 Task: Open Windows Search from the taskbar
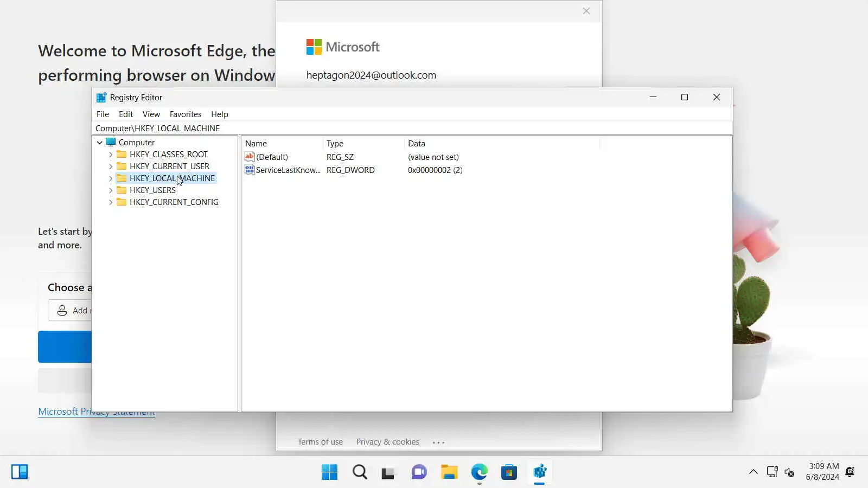tap(360, 472)
